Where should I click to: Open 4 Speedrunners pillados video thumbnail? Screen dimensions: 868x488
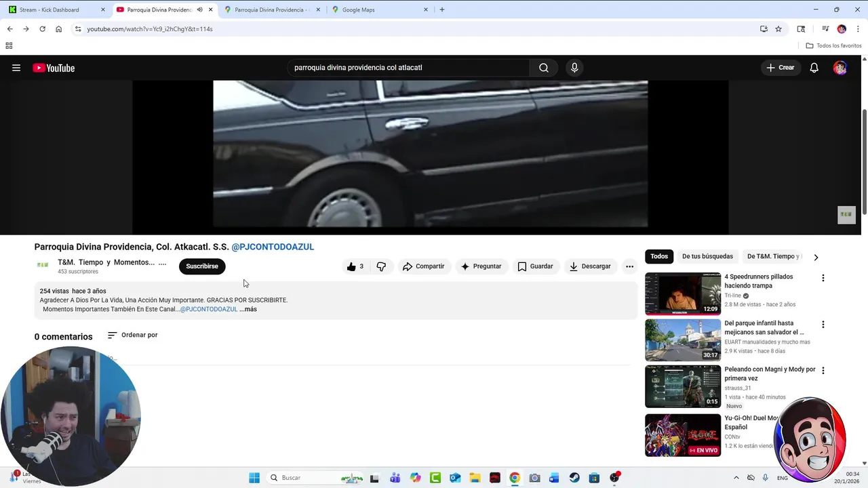683,293
